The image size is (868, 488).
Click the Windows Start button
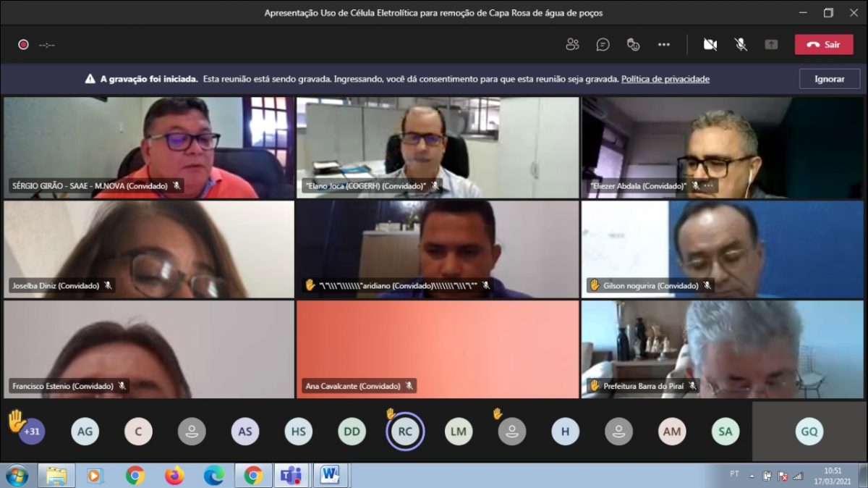click(16, 476)
